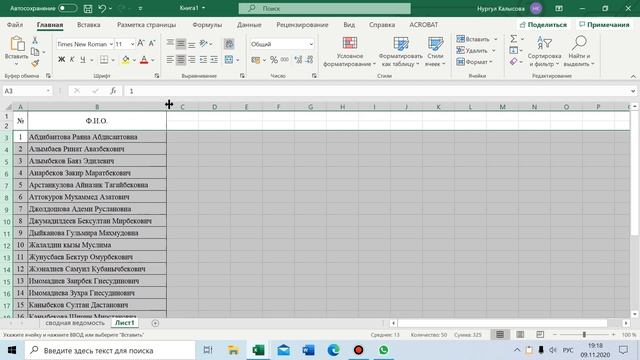Open Форматировать как таблицу menu
640x360 pixels.
coord(400,52)
